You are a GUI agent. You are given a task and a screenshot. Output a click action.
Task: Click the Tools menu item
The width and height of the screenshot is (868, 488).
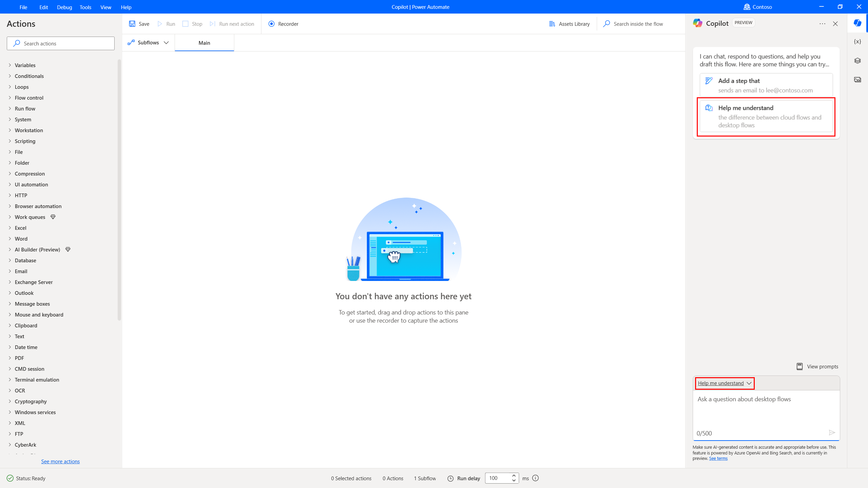click(85, 6)
